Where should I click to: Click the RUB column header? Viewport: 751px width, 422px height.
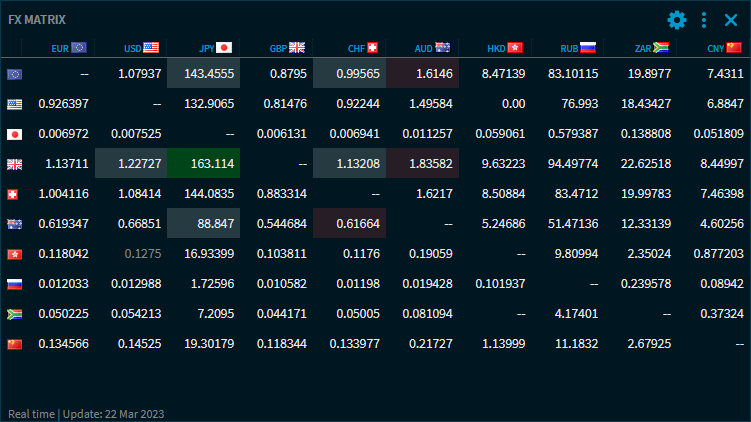click(x=578, y=47)
